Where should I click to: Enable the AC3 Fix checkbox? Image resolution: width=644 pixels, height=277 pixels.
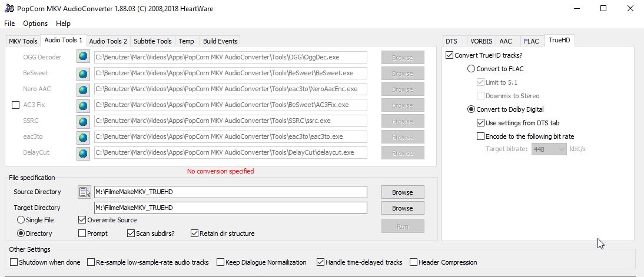[16, 105]
